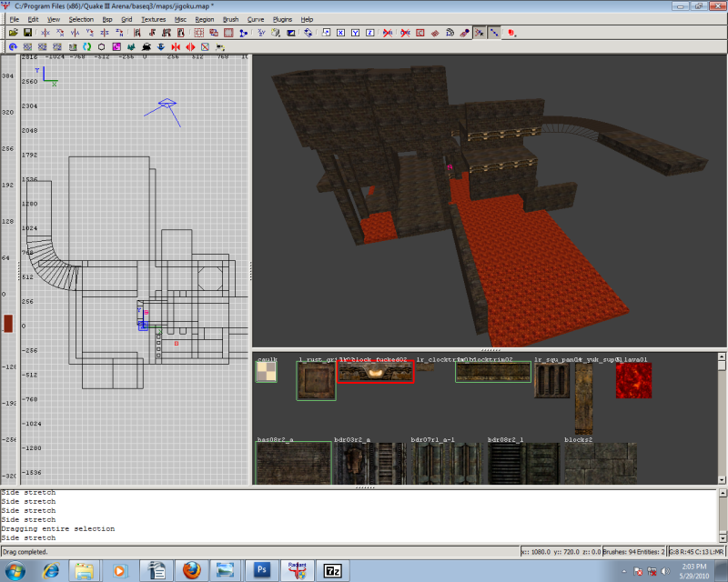Screen dimensions: 728x582
Task: Click the red outward arrows plugin icon
Action: pos(190,47)
